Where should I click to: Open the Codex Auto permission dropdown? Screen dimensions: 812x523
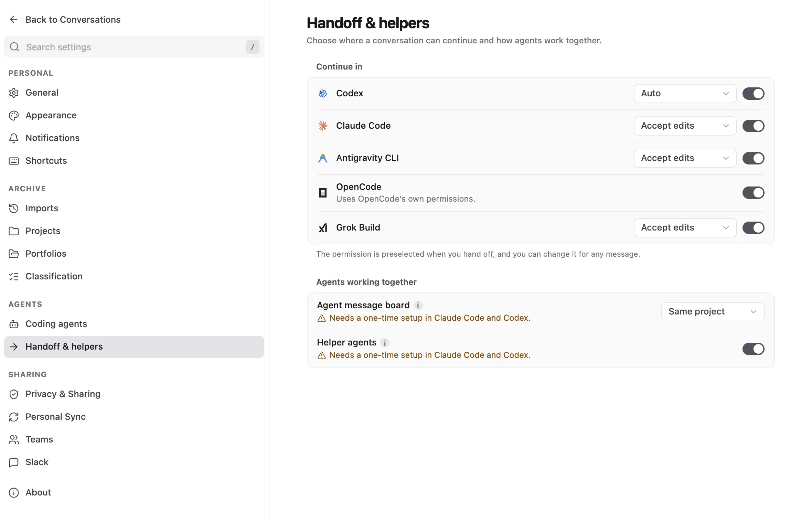tap(685, 94)
